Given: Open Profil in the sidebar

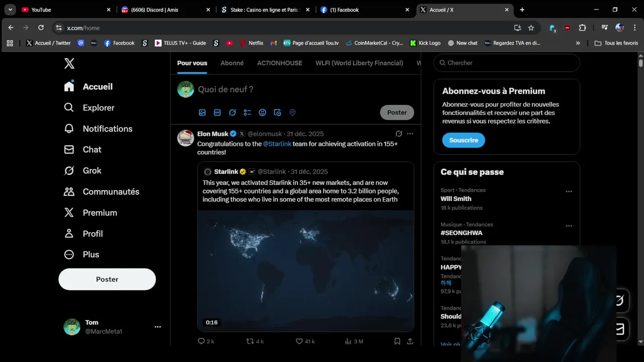Looking at the screenshot, I should tap(84, 234).
